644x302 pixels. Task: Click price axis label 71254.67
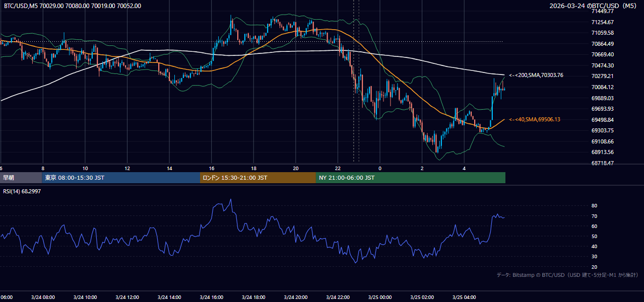(x=602, y=22)
